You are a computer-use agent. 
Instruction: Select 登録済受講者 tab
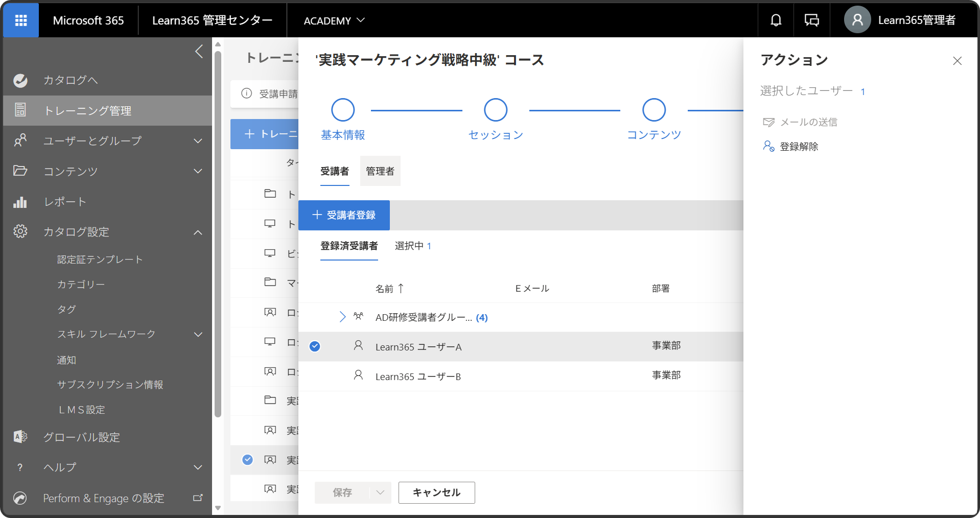[349, 246]
